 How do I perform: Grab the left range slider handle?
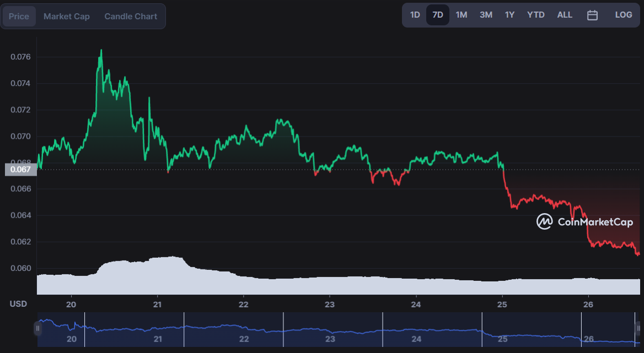pos(37,328)
